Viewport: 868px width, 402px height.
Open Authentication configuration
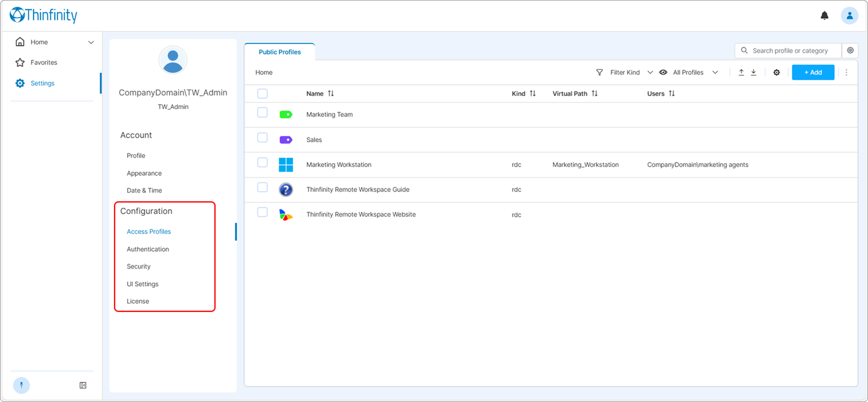tap(148, 249)
